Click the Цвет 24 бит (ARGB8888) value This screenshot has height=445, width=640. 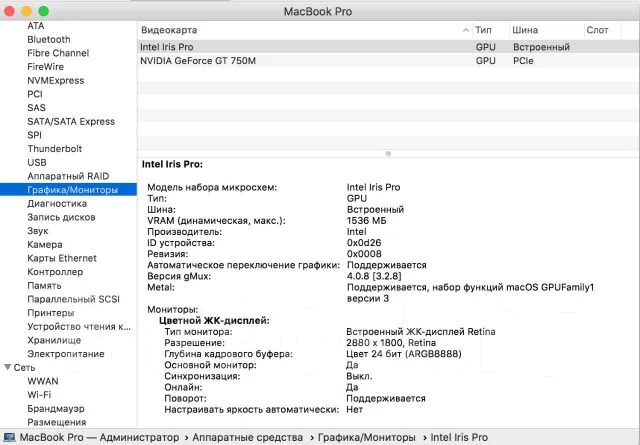point(404,354)
